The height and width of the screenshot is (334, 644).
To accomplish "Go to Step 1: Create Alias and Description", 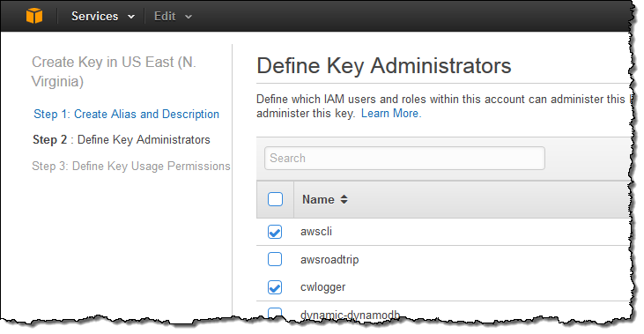I will 126,114.
